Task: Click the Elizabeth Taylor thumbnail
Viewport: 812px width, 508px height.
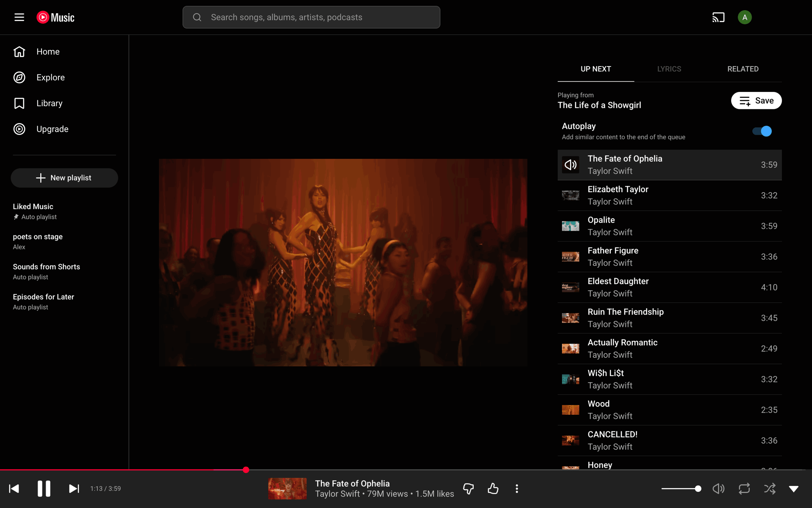Action: (571, 195)
